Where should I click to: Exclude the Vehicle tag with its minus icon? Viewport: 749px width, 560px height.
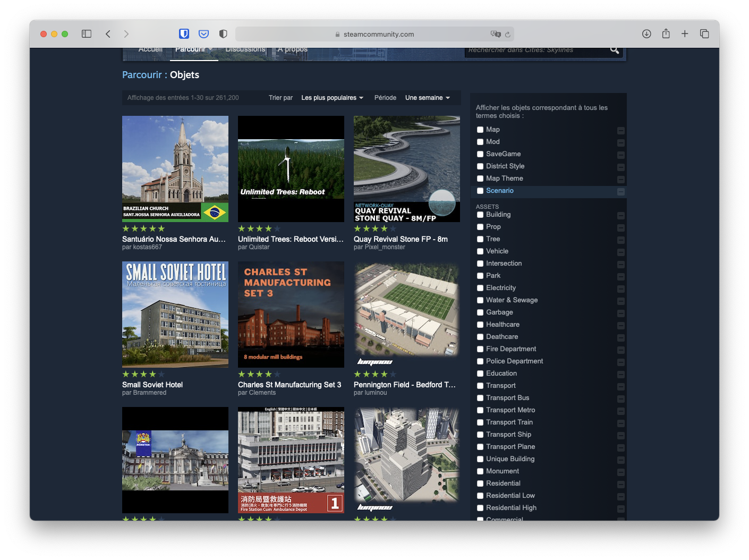tap(621, 252)
